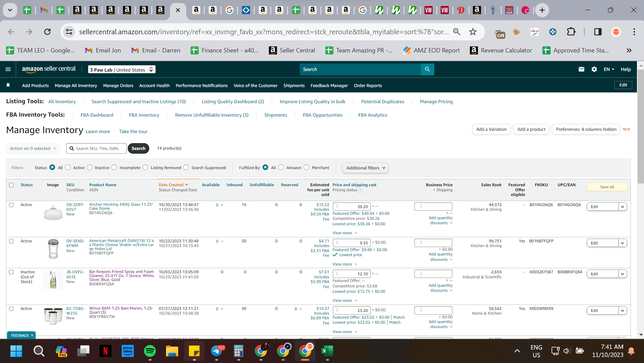Choose the Listing Removed status filter
Viewport: 644px width, 363px height.
point(146,167)
